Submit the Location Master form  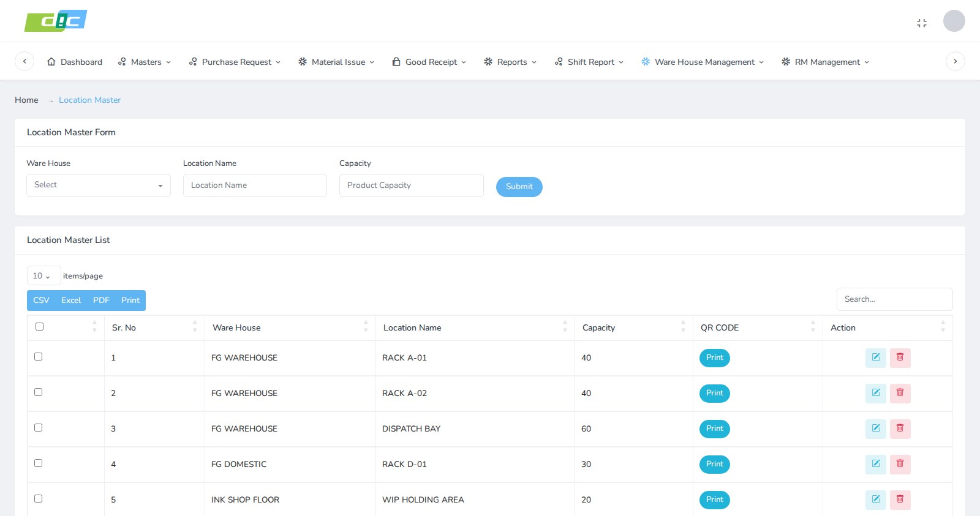coord(519,187)
